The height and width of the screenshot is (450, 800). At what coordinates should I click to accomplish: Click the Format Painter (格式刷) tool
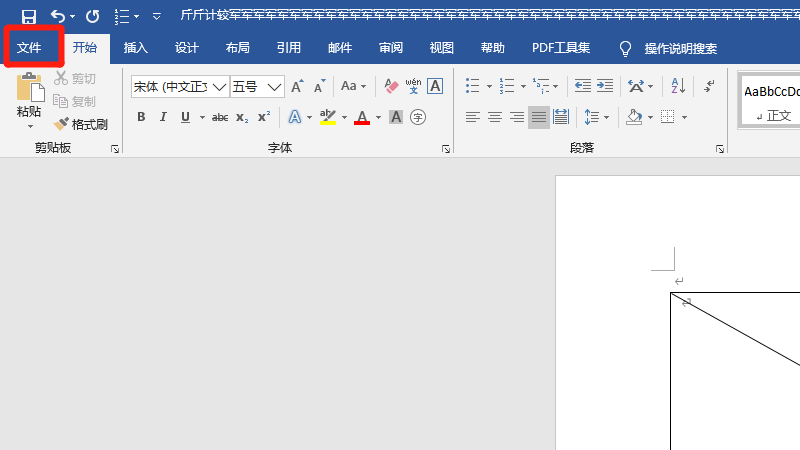[81, 124]
